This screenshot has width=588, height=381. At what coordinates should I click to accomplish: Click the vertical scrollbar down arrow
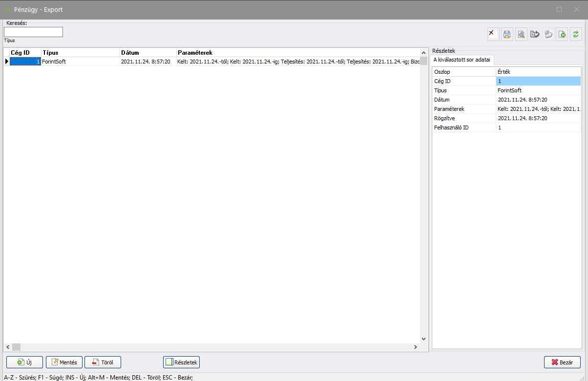pyautogui.click(x=423, y=339)
